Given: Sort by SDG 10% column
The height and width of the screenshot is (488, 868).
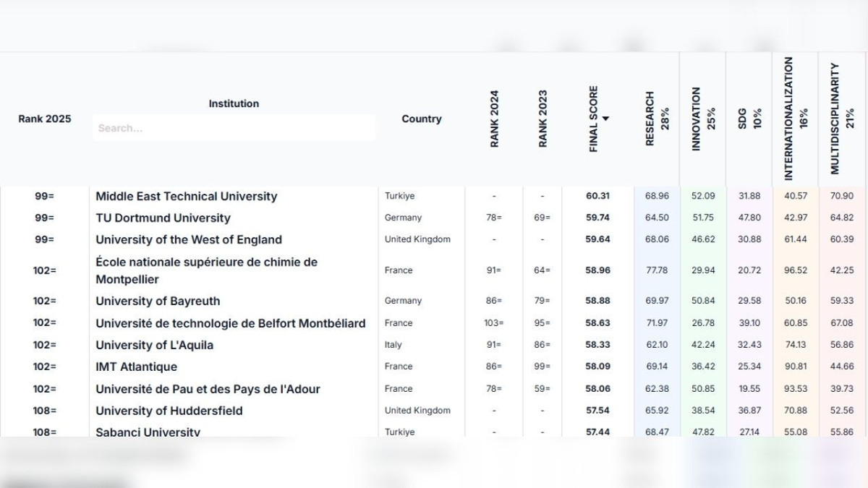Looking at the screenshot, I should point(749,119).
